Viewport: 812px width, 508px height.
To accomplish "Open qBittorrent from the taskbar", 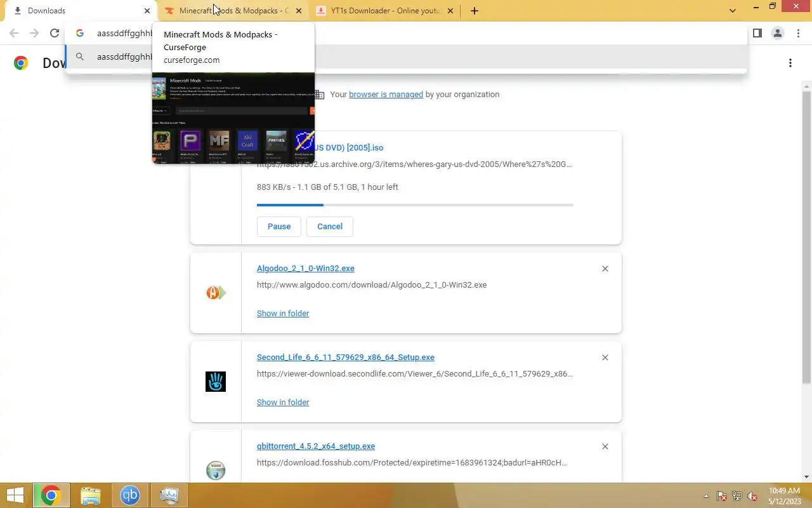I will (x=130, y=495).
